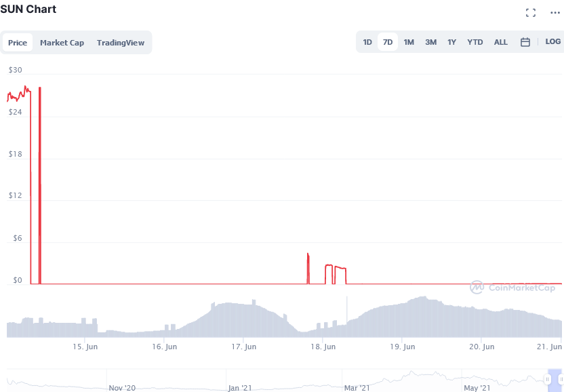
Task: Select the ALL time range
Action: [501, 42]
